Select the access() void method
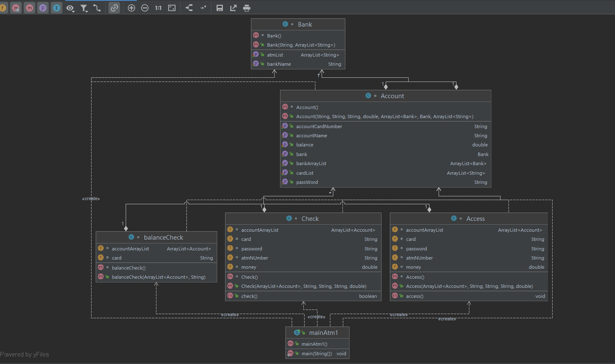The height and width of the screenshot is (364, 615). (469, 296)
